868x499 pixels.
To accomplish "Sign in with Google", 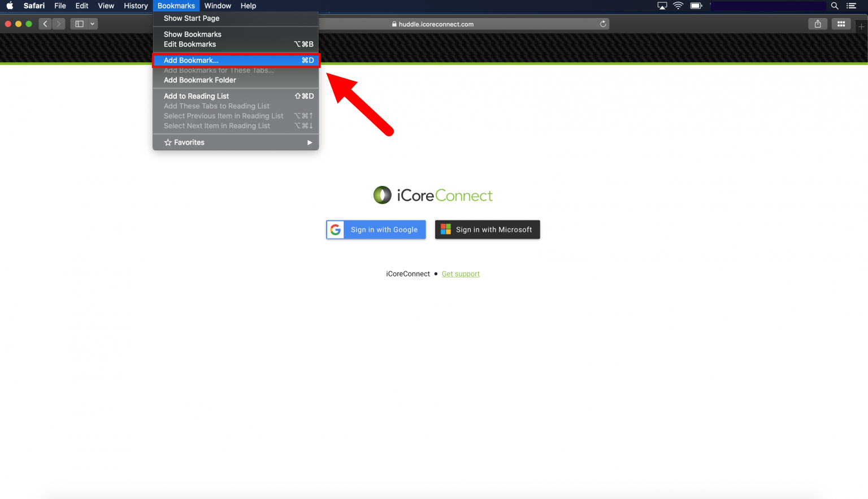I will click(375, 229).
